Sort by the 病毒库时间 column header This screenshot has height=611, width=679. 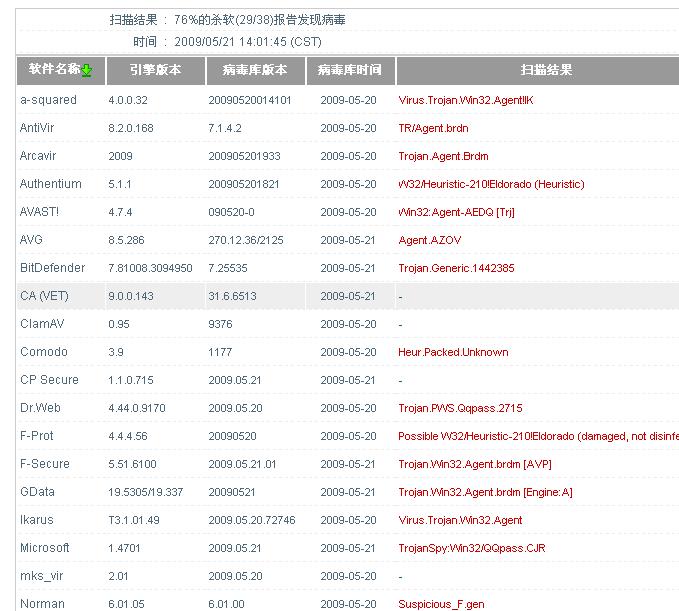click(350, 70)
